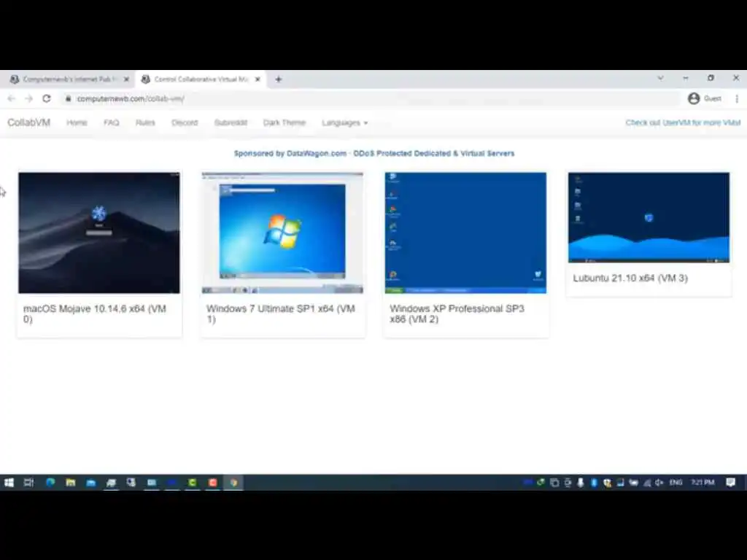Open a new browser tab with plus
Image resolution: width=747 pixels, height=560 pixels.
point(278,79)
